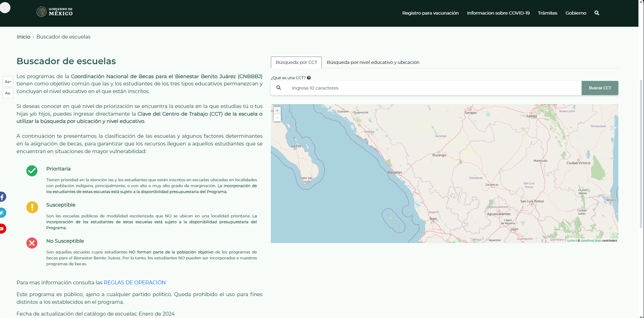Zoom out on the map with minus button
The image size is (644, 318).
tap(277, 118)
